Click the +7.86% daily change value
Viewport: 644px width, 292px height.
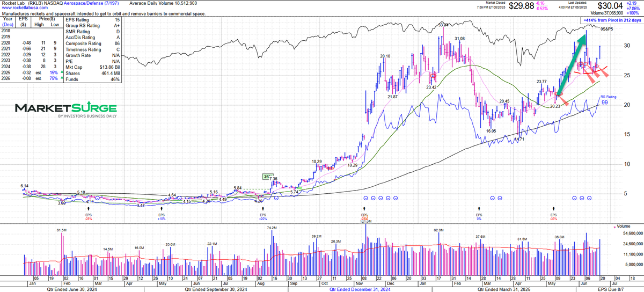pos(632,9)
